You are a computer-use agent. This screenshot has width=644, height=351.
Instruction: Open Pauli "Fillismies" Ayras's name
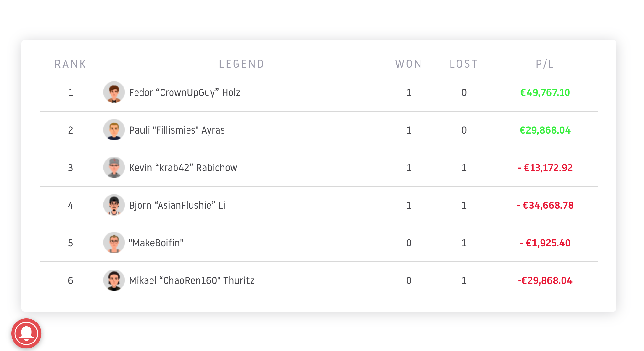point(177,130)
